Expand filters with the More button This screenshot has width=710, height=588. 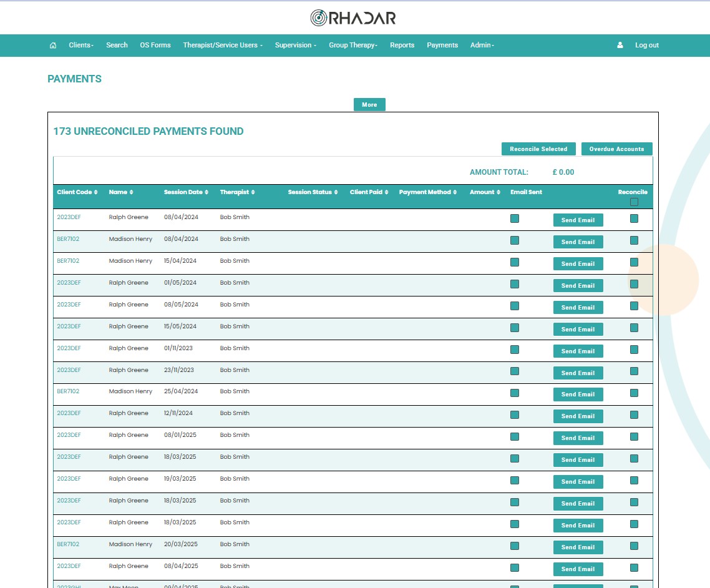coord(369,105)
